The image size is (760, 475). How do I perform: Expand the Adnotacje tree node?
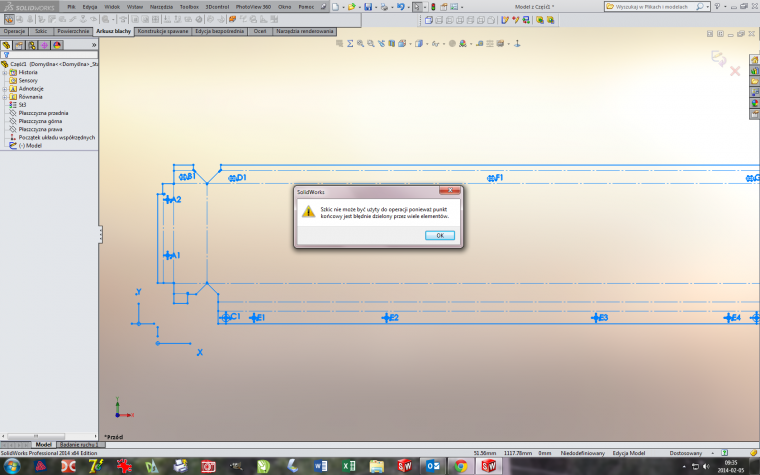point(5,88)
